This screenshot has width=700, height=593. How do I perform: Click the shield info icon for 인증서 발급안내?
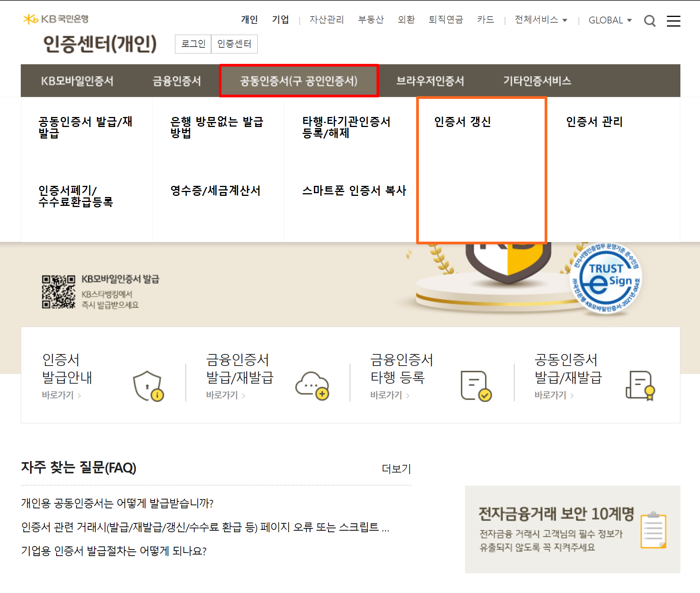click(x=148, y=386)
